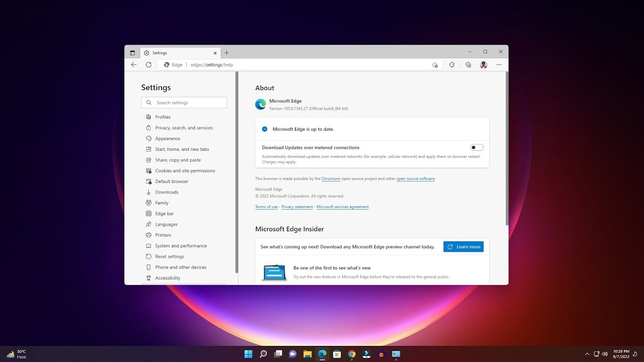Refresh the settings page
This screenshot has width=644, height=362.
click(x=148, y=65)
